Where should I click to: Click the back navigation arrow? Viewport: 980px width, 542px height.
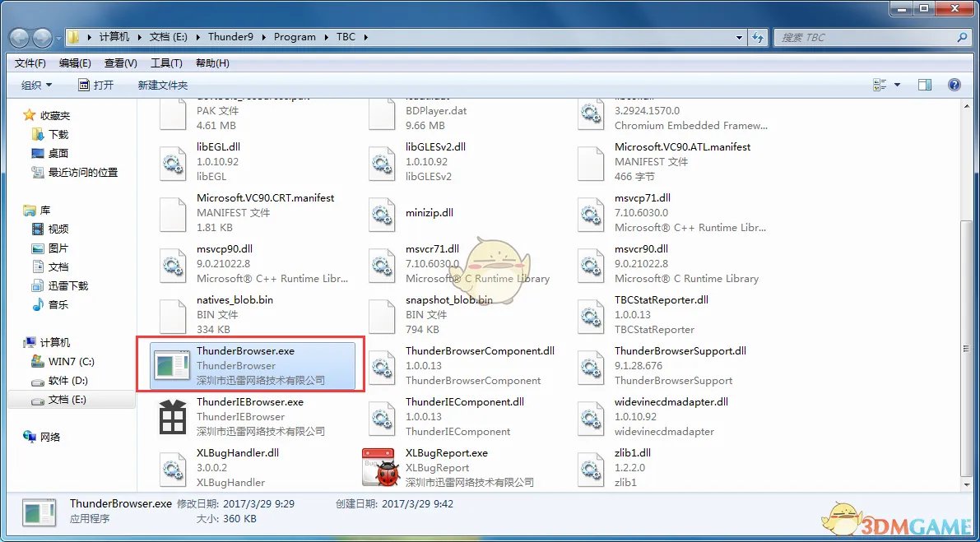point(19,38)
